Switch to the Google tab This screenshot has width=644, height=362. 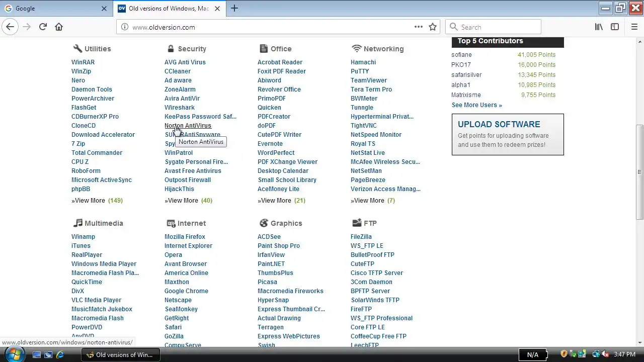click(x=55, y=9)
